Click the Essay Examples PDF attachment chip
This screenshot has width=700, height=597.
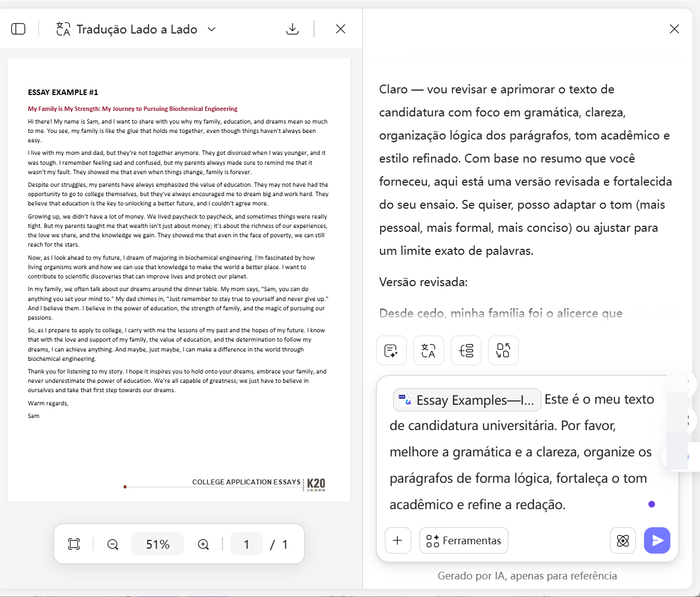click(467, 400)
